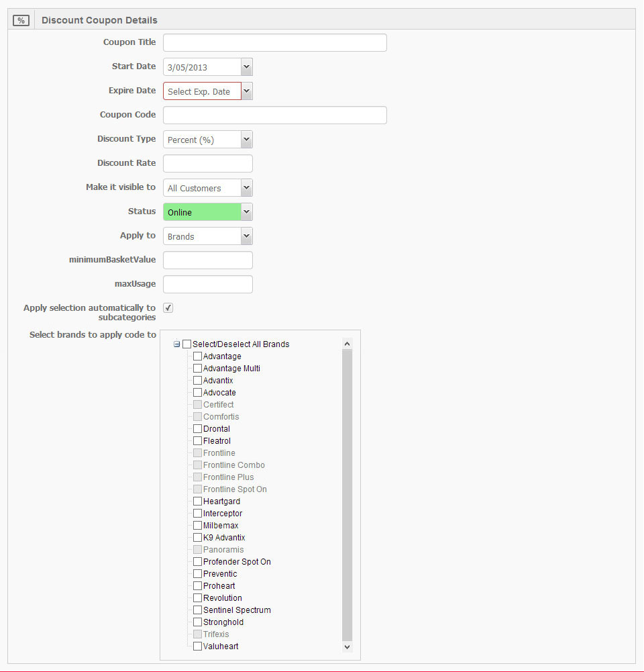Uncheck Apply selection automatically to subcategories

click(168, 307)
